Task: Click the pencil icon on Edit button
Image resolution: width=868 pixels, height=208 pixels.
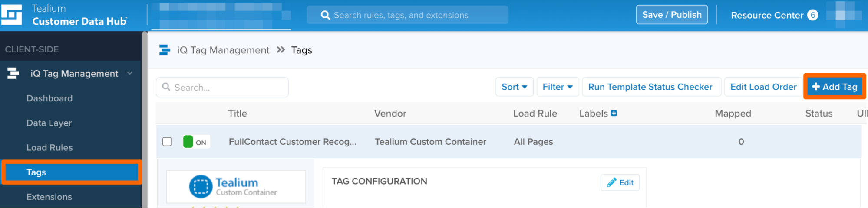Action: point(611,182)
